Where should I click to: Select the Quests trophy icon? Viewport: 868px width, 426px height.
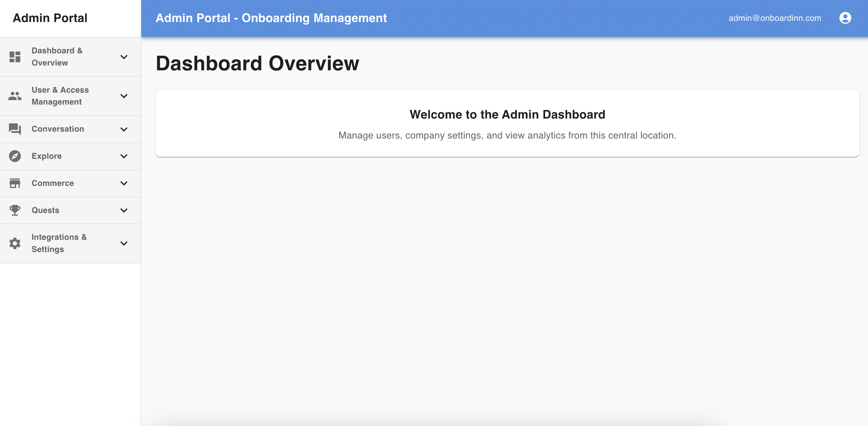[15, 210]
